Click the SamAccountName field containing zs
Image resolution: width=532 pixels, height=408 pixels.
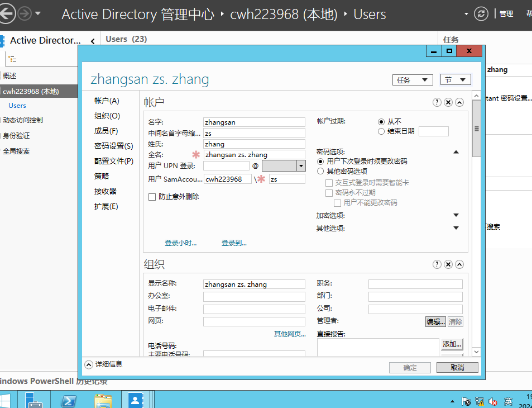click(x=287, y=179)
